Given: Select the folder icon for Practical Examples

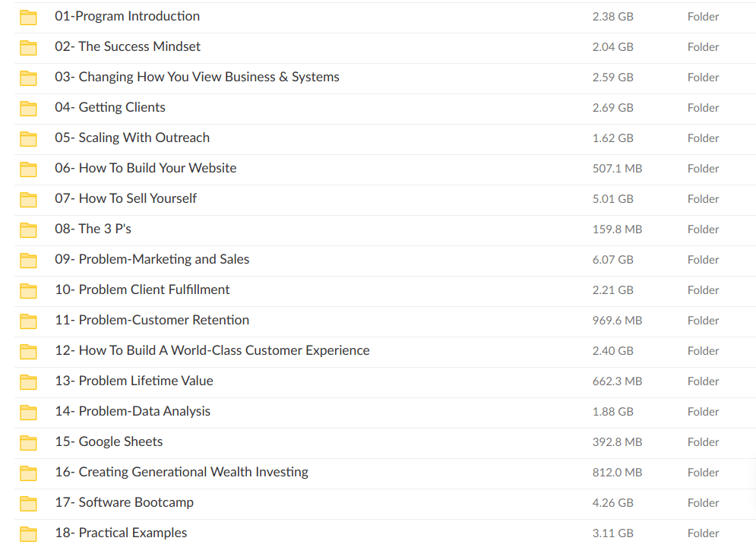Looking at the screenshot, I should click(28, 533).
